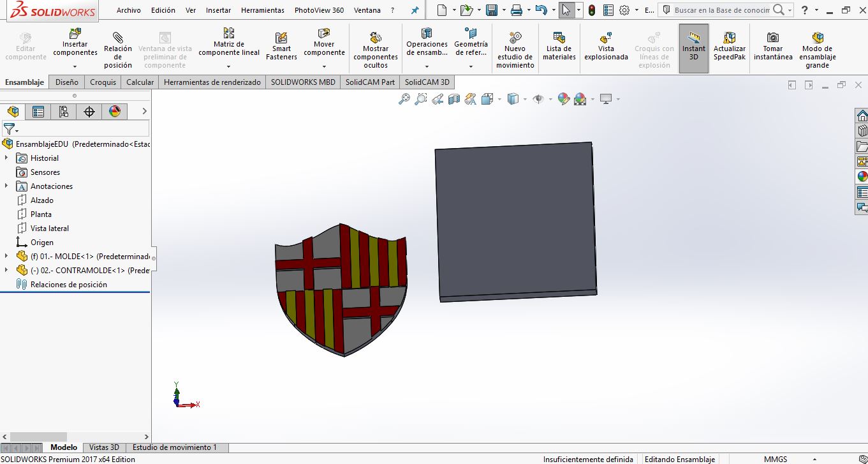Click the Rebuild traffic light icon

tap(592, 10)
